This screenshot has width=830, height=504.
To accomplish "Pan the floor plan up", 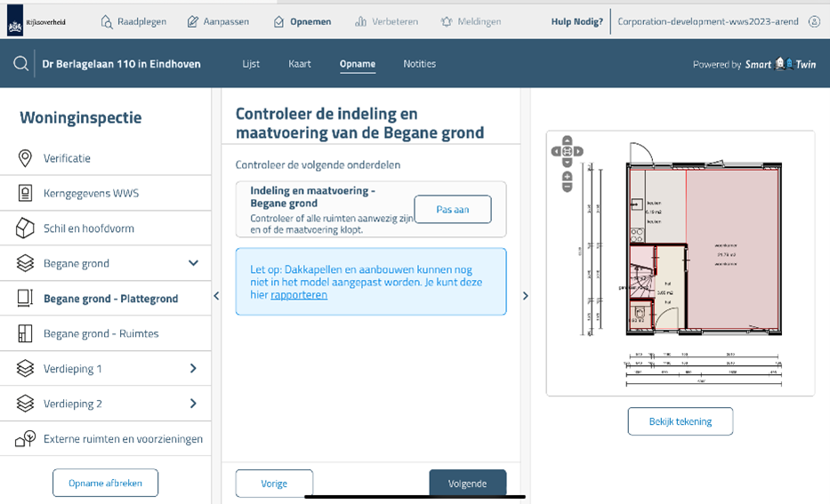I will click(568, 141).
